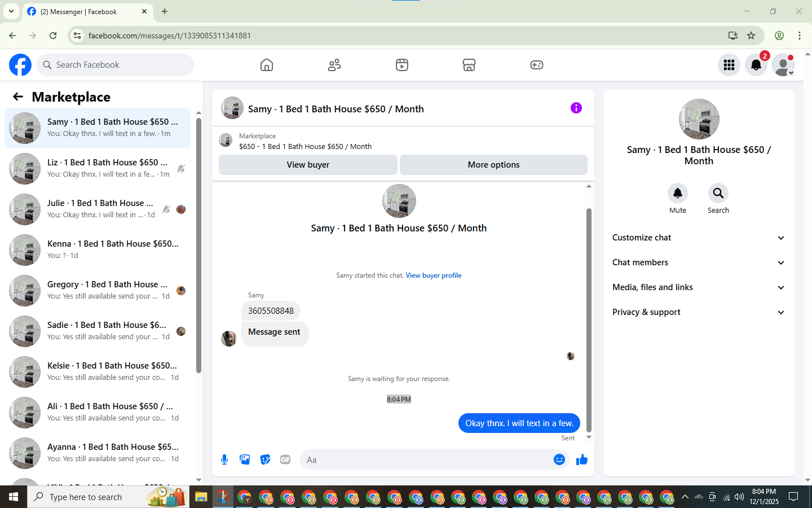Click the conversation header listing avatar
Viewport: 812px width, 508px height.
click(232, 108)
